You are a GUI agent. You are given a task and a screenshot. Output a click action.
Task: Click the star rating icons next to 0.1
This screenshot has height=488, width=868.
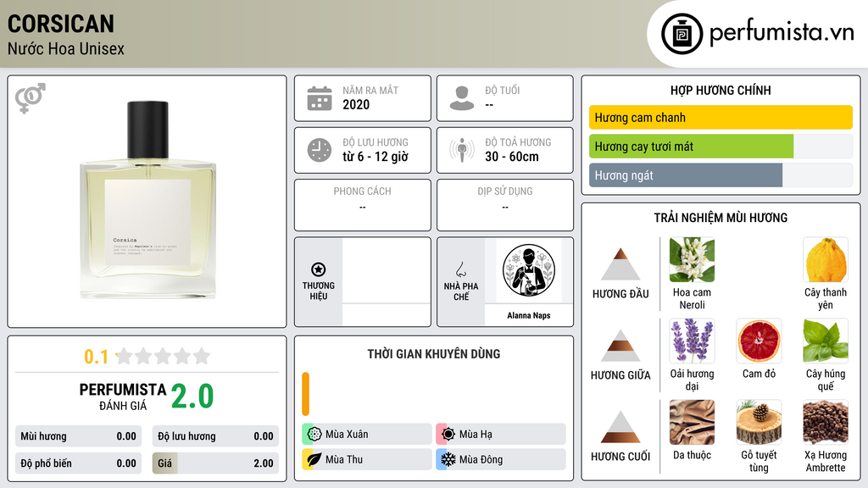click(164, 356)
